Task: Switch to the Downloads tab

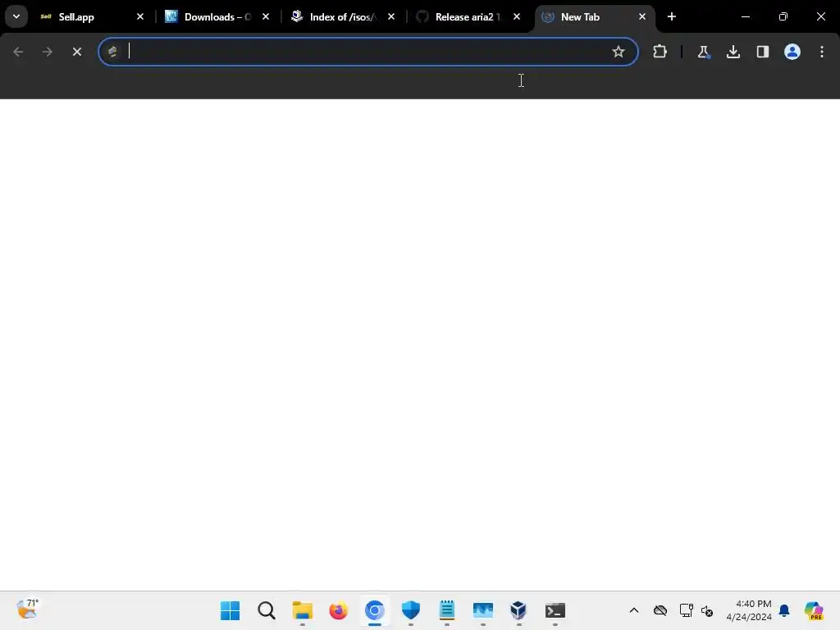Action: (217, 16)
